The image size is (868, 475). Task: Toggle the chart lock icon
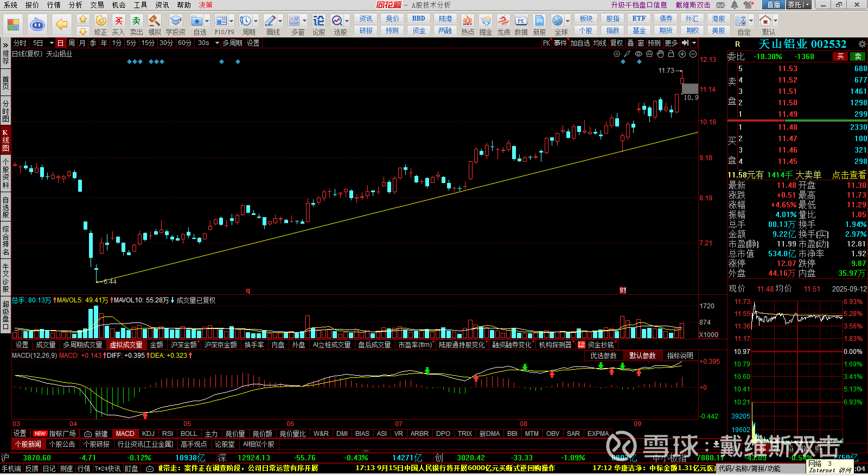click(x=671, y=54)
